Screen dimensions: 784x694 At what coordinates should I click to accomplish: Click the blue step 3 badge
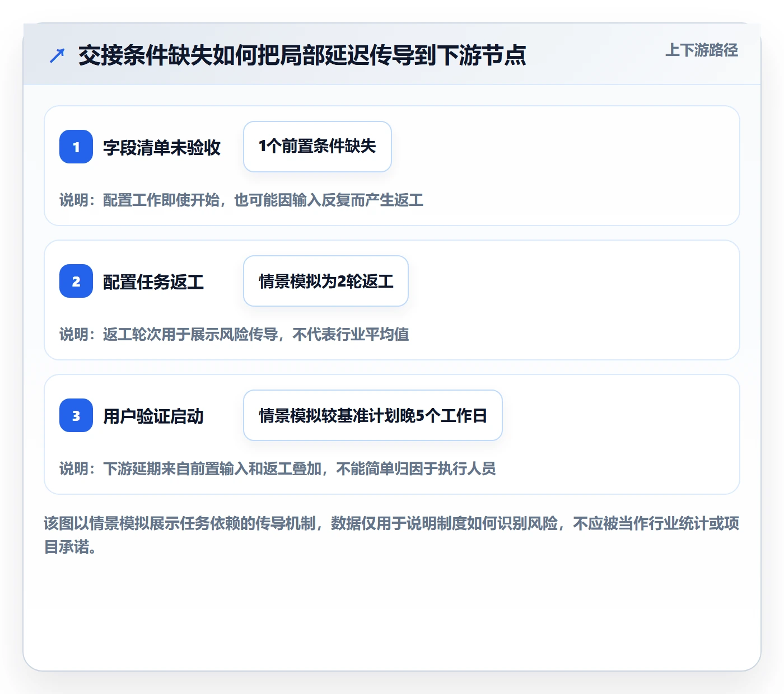tap(76, 415)
